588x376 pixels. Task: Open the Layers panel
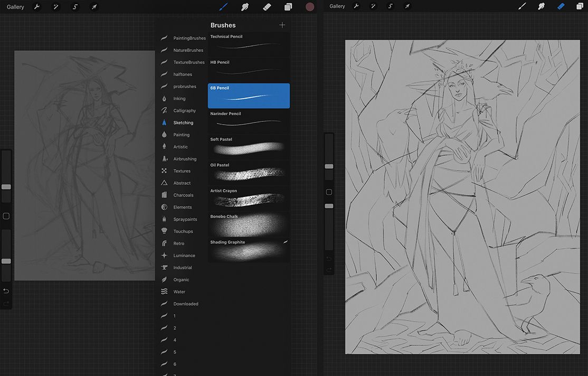[x=288, y=6]
